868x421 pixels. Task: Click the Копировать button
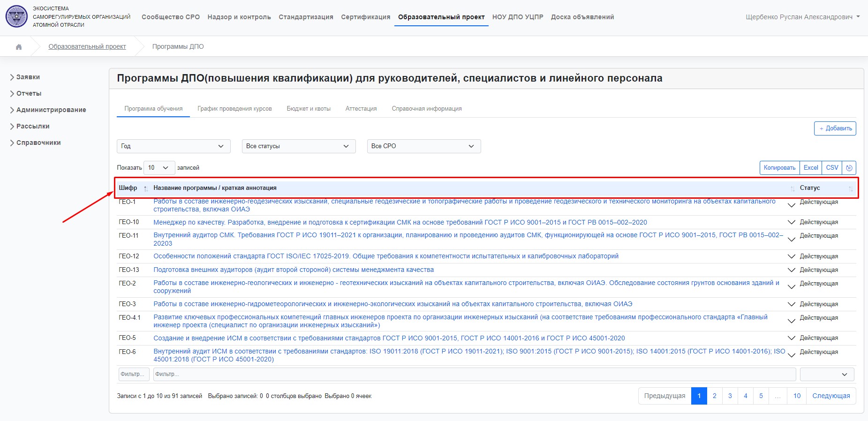click(779, 168)
